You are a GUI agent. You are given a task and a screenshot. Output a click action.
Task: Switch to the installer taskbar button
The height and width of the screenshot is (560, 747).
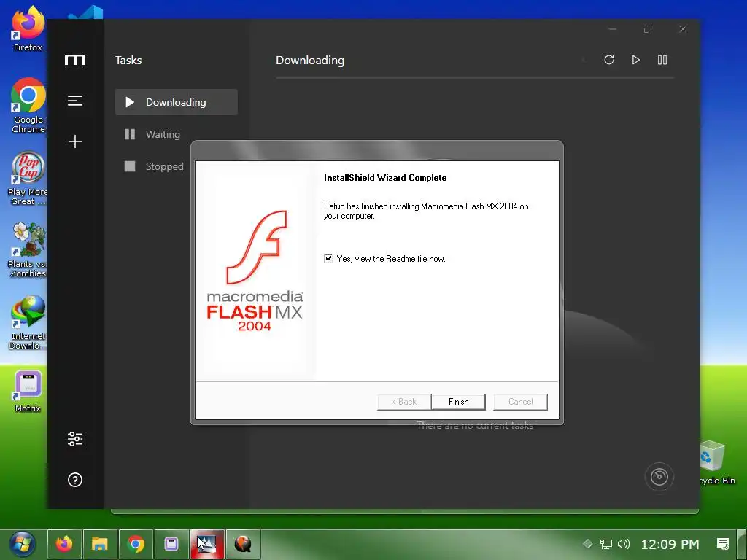(x=207, y=544)
